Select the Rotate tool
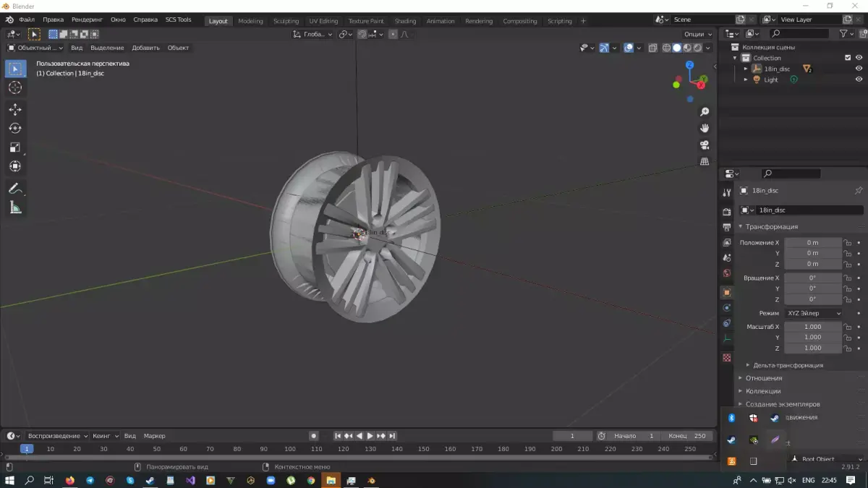Viewport: 868px width, 488px height. tap(15, 128)
